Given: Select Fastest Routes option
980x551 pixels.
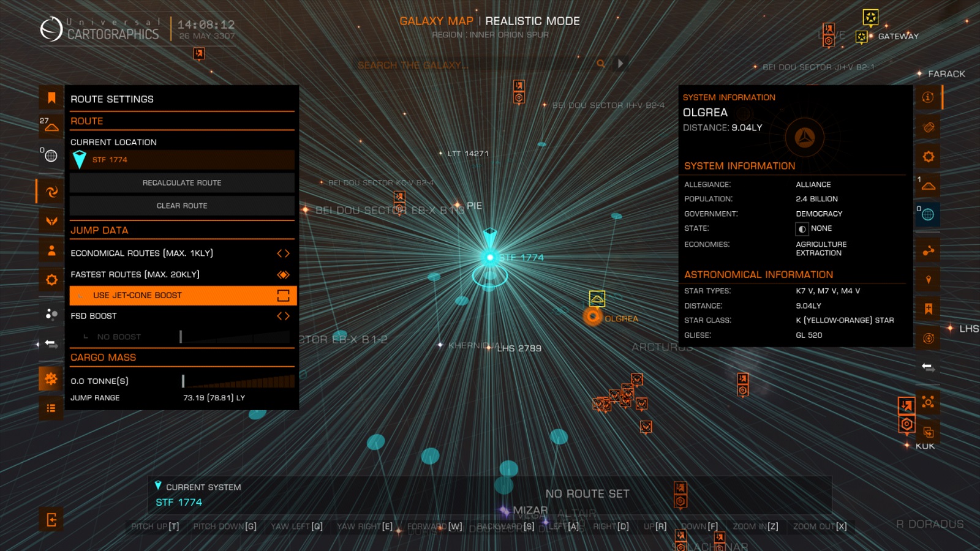Looking at the screenshot, I should point(183,274).
